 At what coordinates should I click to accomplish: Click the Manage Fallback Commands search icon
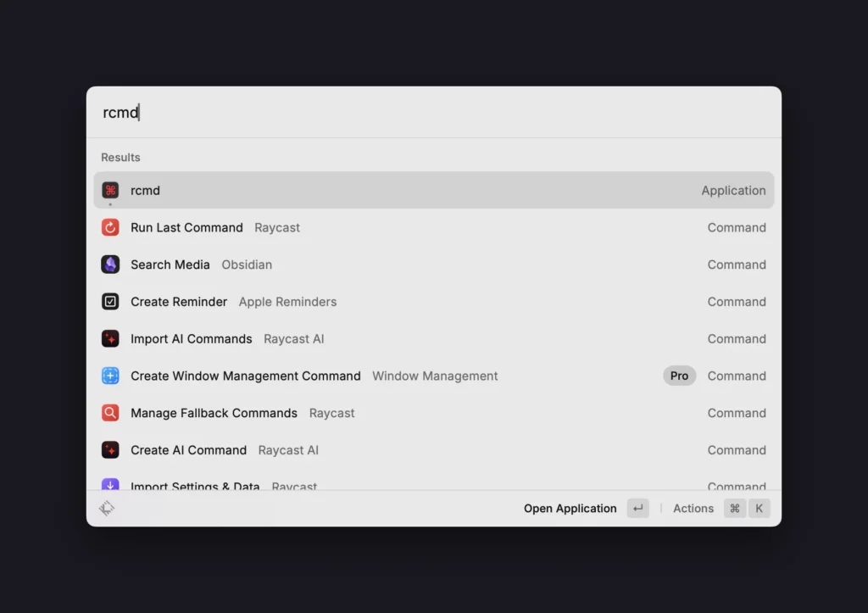point(110,413)
